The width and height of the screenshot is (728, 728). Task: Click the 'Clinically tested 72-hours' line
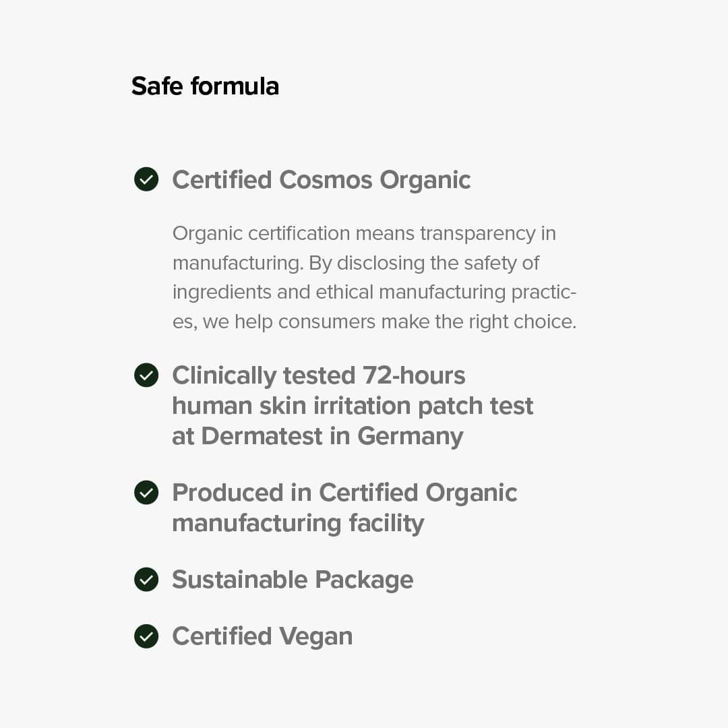pyautogui.click(x=318, y=375)
